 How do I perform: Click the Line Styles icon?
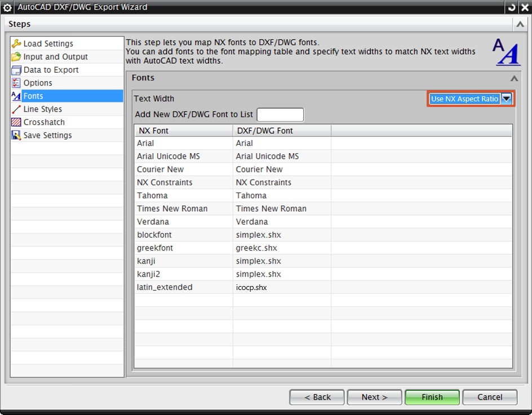(x=16, y=109)
